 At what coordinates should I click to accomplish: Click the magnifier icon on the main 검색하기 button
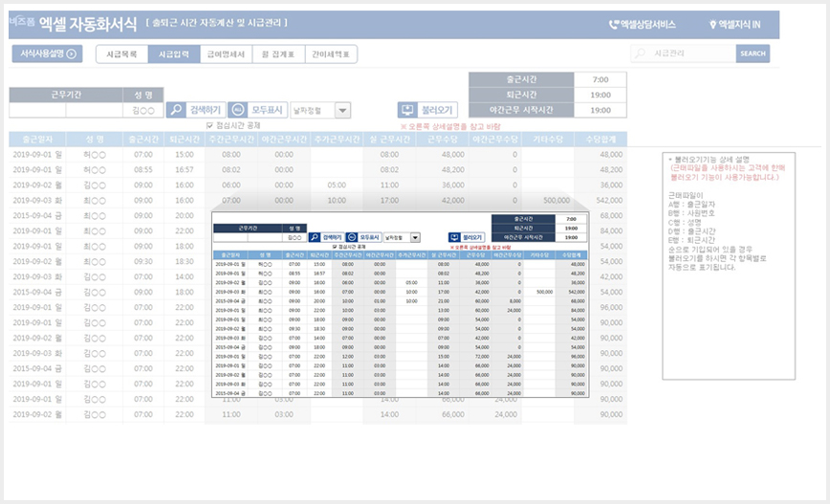point(176,110)
